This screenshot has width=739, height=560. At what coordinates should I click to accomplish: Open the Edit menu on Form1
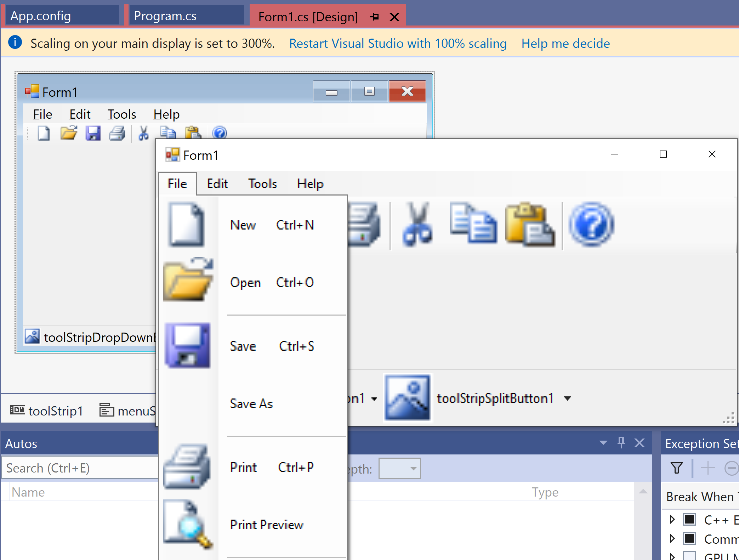click(217, 183)
